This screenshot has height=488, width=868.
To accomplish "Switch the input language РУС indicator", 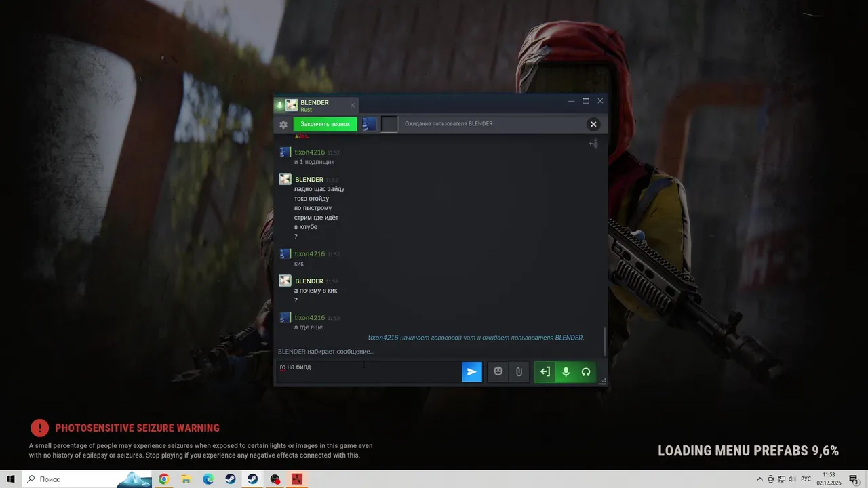I will [x=806, y=479].
